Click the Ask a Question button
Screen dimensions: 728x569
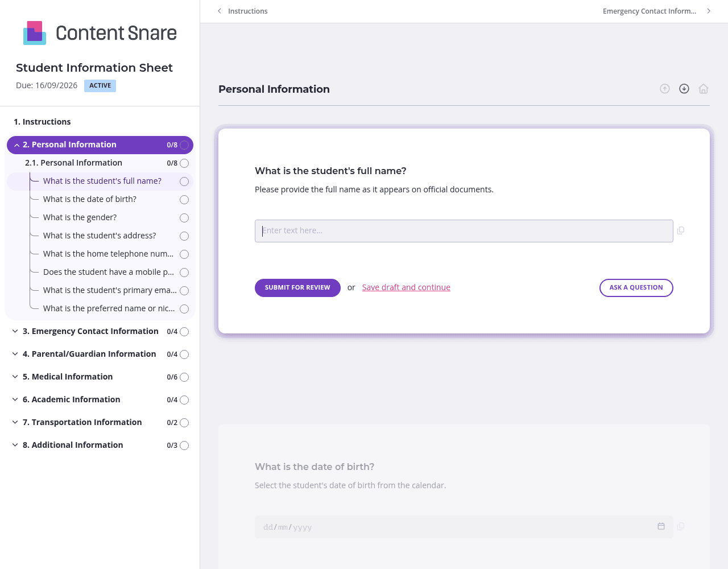click(636, 288)
